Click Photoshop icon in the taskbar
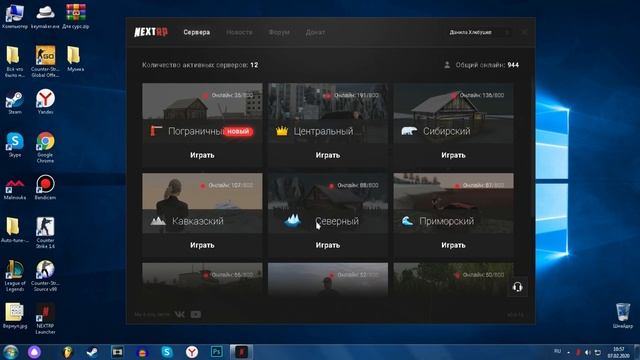640x360 pixels. click(x=216, y=352)
